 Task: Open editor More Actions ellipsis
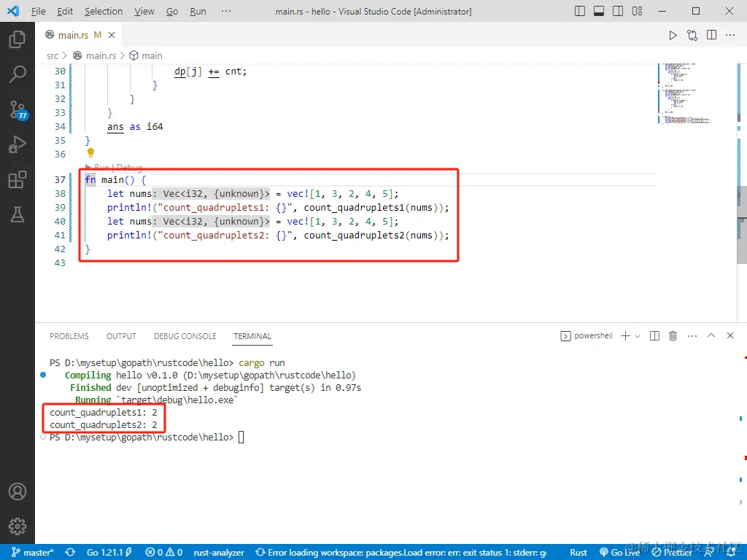click(x=730, y=35)
